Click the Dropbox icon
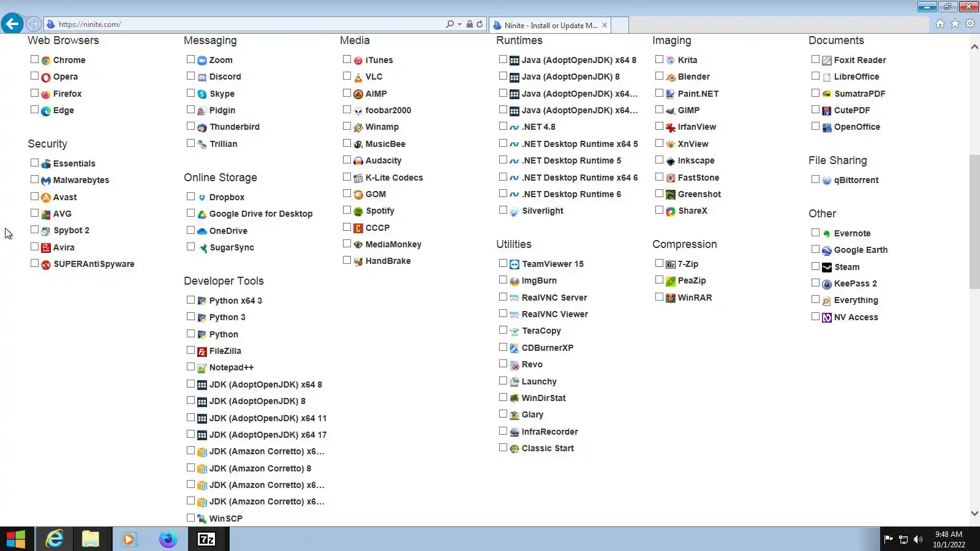Image resolution: width=980 pixels, height=551 pixels. click(x=202, y=198)
